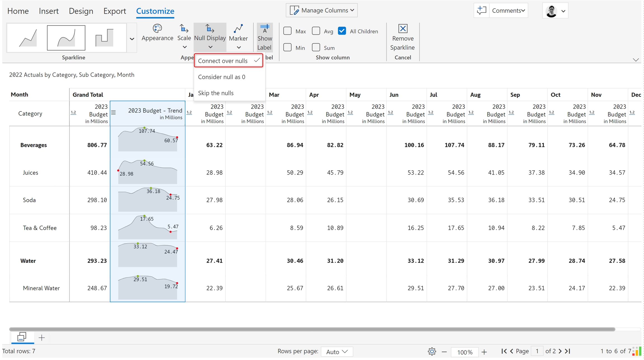644x360 pixels.
Task: Choose the step line sparkline style
Action: 104,38
